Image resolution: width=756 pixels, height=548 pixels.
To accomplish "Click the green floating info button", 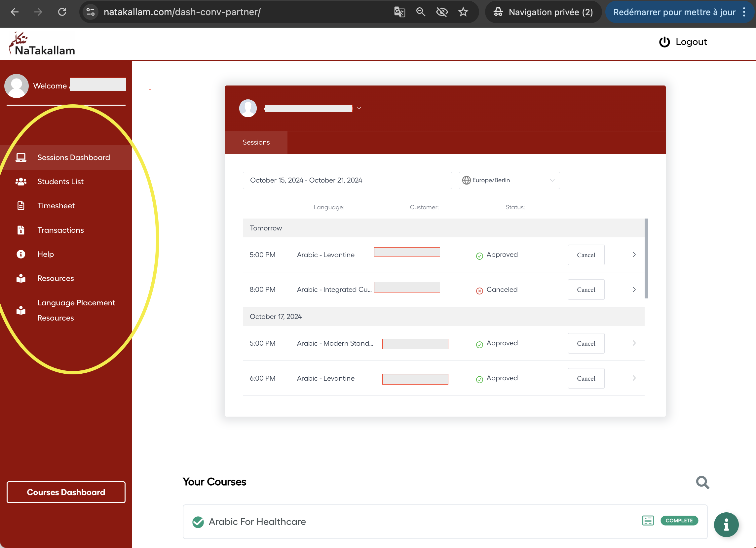I will [x=726, y=525].
